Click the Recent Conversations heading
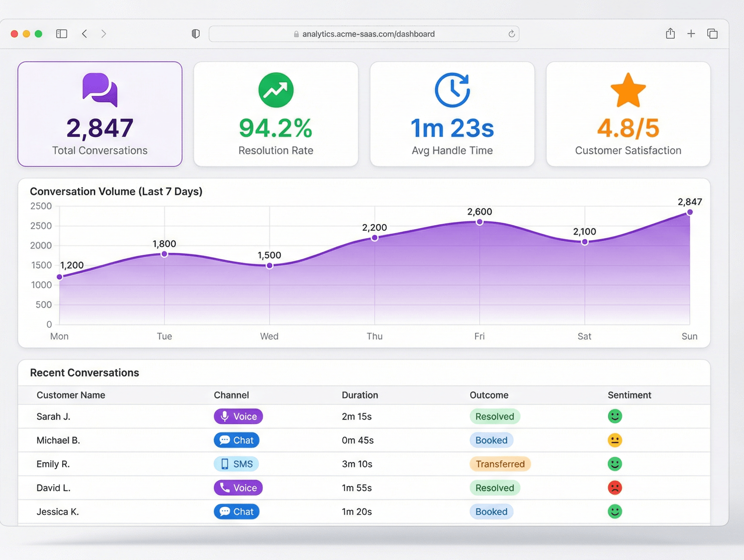The height and width of the screenshot is (560, 744). click(84, 373)
